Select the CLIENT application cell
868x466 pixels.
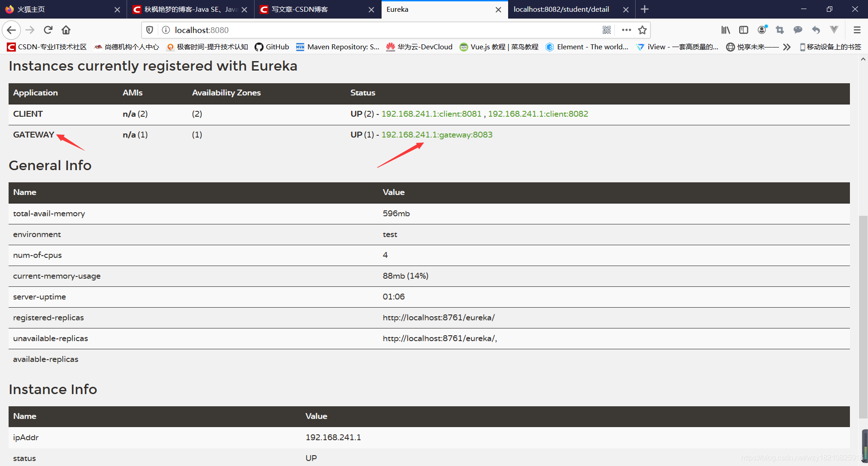pos(28,114)
